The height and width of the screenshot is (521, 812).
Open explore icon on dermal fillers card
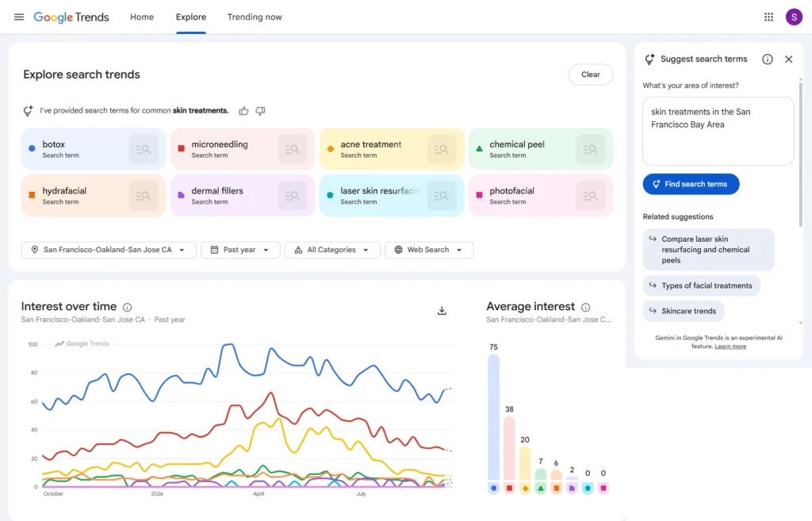tap(293, 196)
